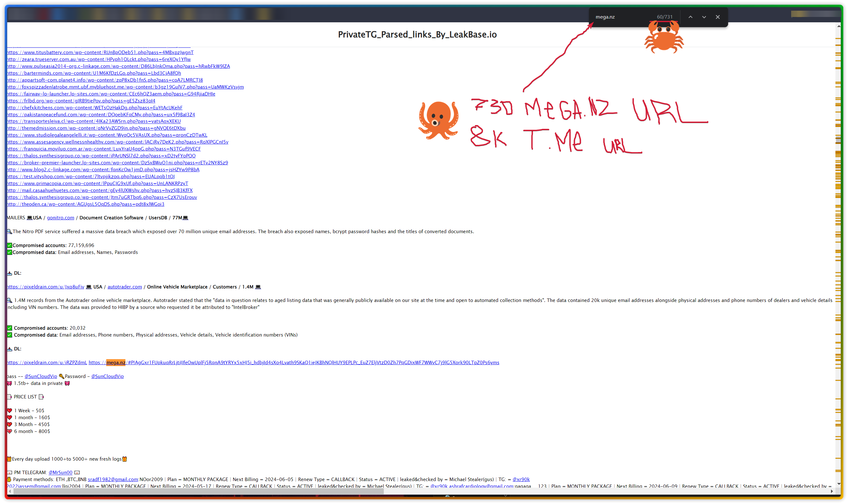Click the 'Compromised accounts: 77,159,696' text
848x504 pixels.
pyautogui.click(x=53, y=245)
